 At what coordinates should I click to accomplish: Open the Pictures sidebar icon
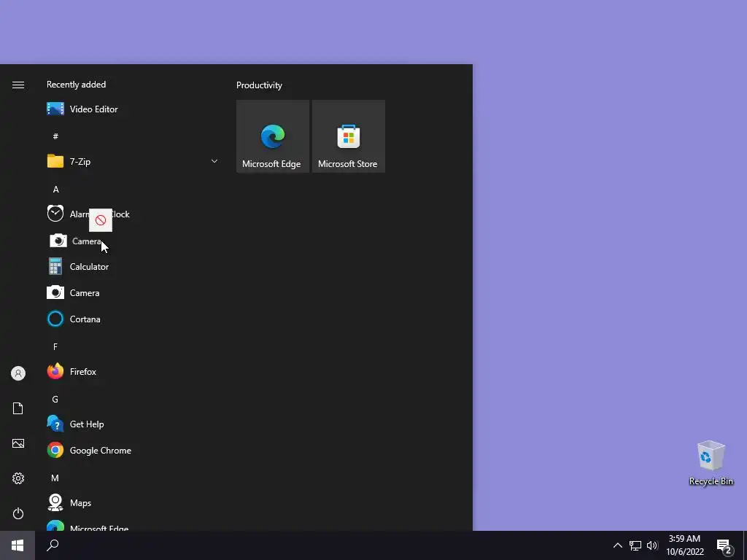18,443
